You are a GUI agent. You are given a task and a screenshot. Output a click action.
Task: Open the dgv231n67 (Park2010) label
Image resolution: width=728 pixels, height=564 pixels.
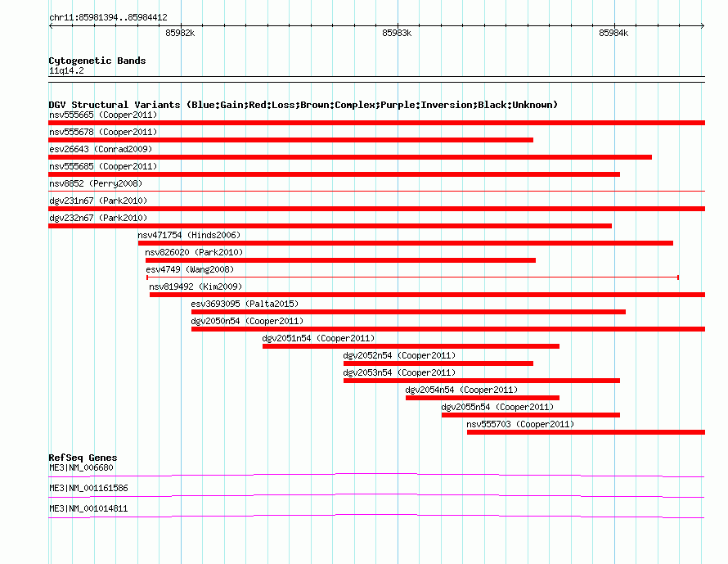coord(98,201)
